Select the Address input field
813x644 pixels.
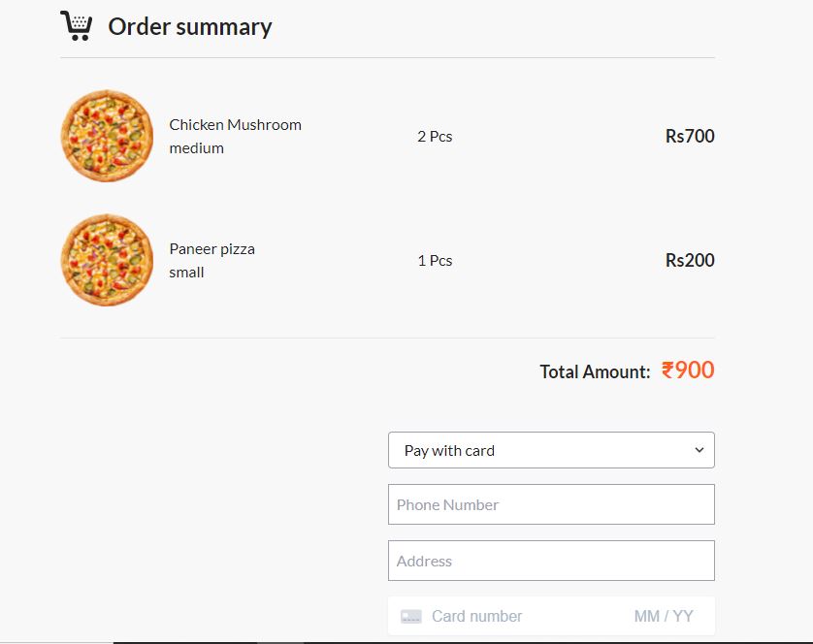(x=551, y=561)
